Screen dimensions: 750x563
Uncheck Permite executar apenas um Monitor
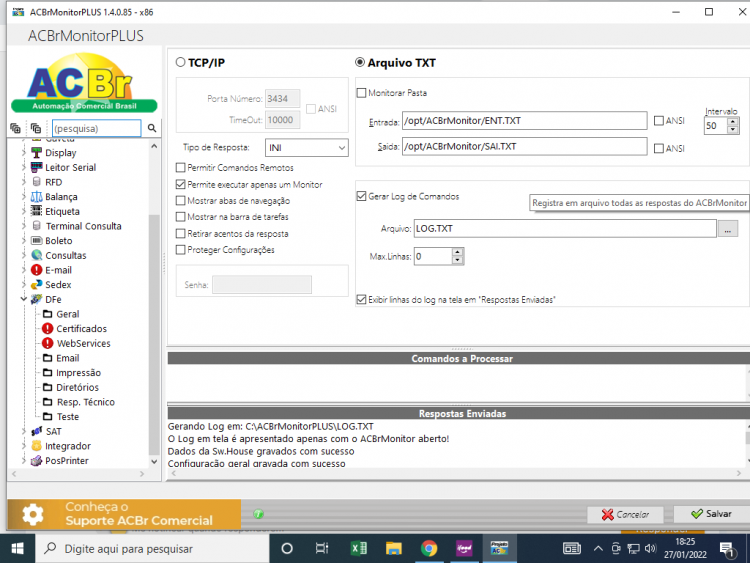[x=180, y=184]
